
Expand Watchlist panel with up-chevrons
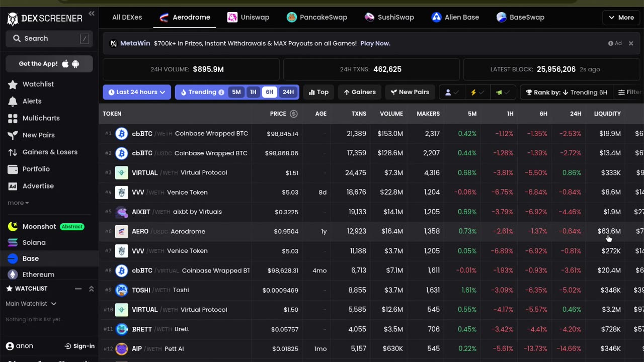91,289
